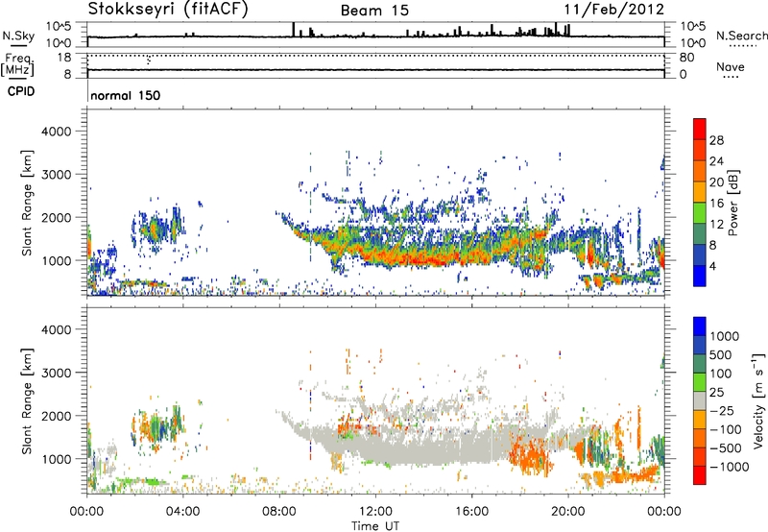Image resolution: width=768 pixels, height=532 pixels.
Task: Click the red top segment of the Power color bar
Action: 700,129
